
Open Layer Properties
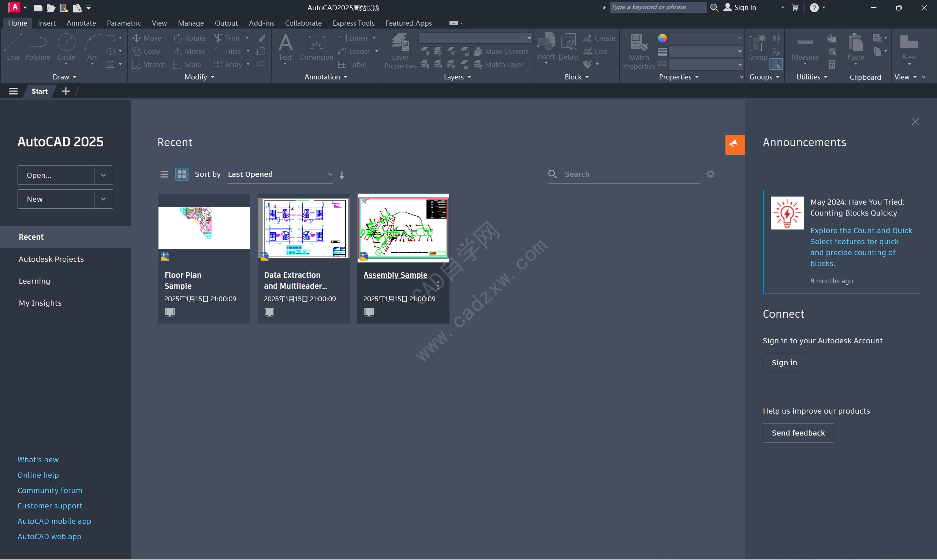click(x=400, y=51)
